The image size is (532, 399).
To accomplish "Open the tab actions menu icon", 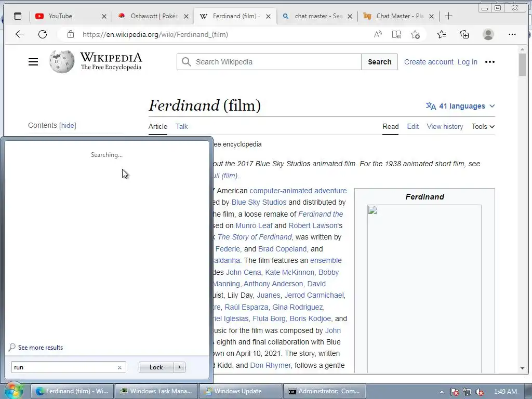I will (17, 16).
